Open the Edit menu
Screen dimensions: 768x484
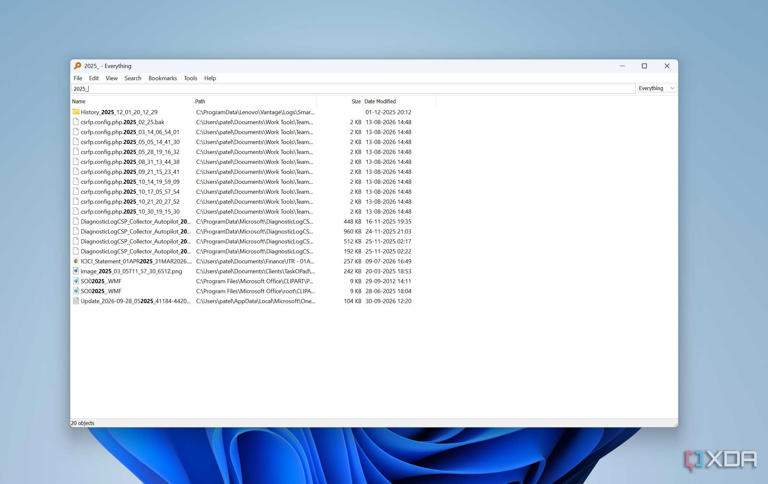[x=94, y=78]
